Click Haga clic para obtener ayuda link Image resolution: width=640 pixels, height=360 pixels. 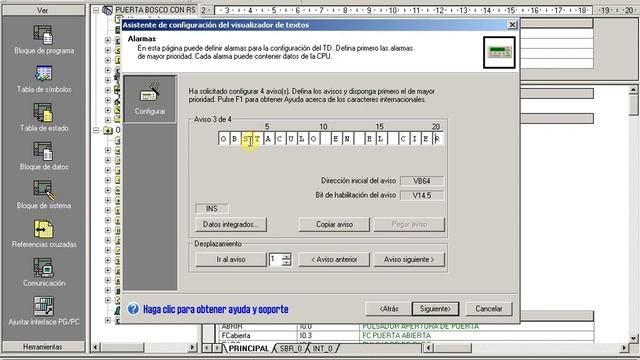(x=216, y=309)
